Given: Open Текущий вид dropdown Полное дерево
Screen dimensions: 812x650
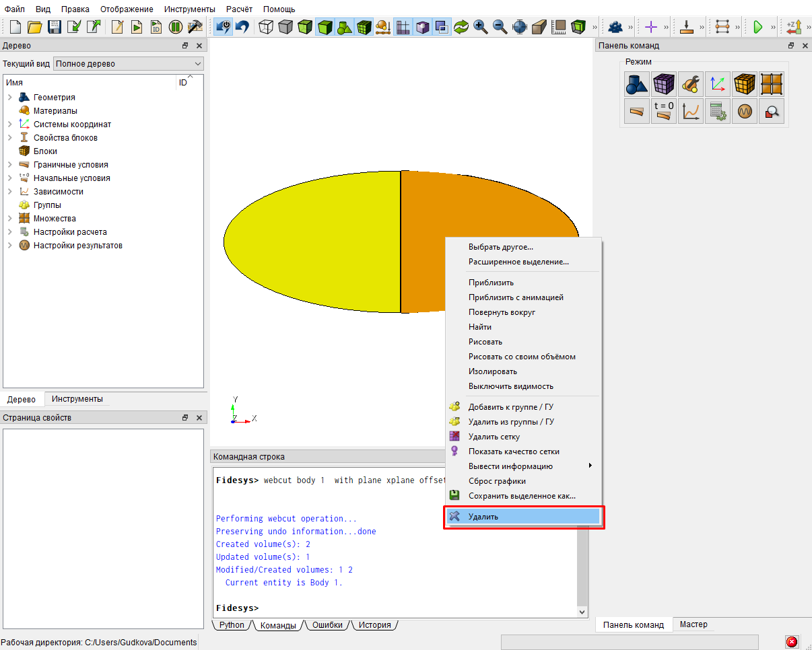Looking at the screenshot, I should pyautogui.click(x=128, y=64).
